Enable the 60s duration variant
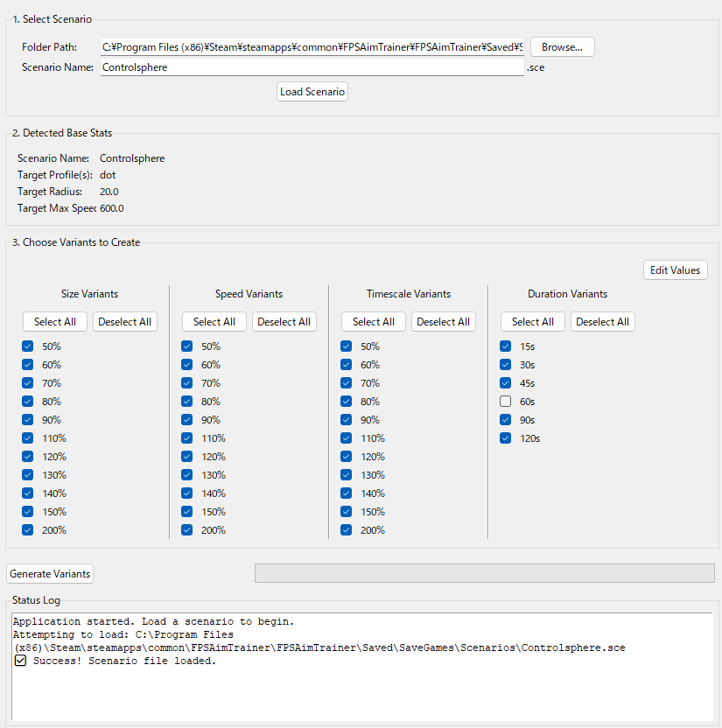This screenshot has height=728, width=722. 505,401
